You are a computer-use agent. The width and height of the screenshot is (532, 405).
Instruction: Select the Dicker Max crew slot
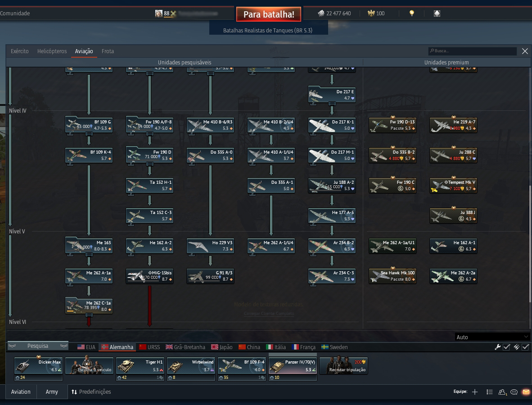click(x=38, y=369)
